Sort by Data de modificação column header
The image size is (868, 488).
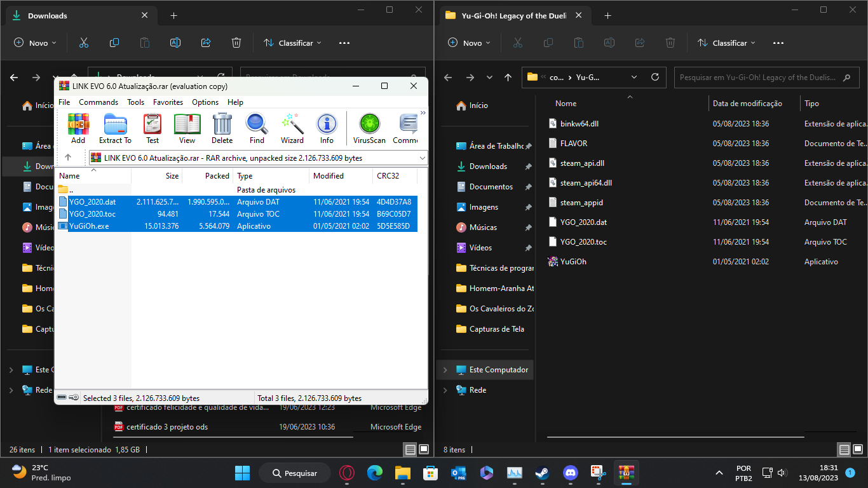pyautogui.click(x=754, y=104)
